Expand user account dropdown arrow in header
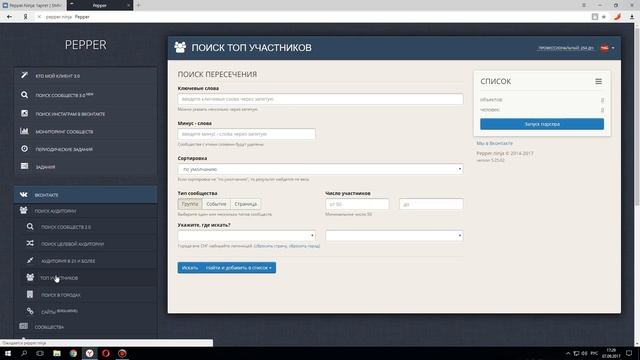This screenshot has width=640, height=360. [x=613, y=48]
